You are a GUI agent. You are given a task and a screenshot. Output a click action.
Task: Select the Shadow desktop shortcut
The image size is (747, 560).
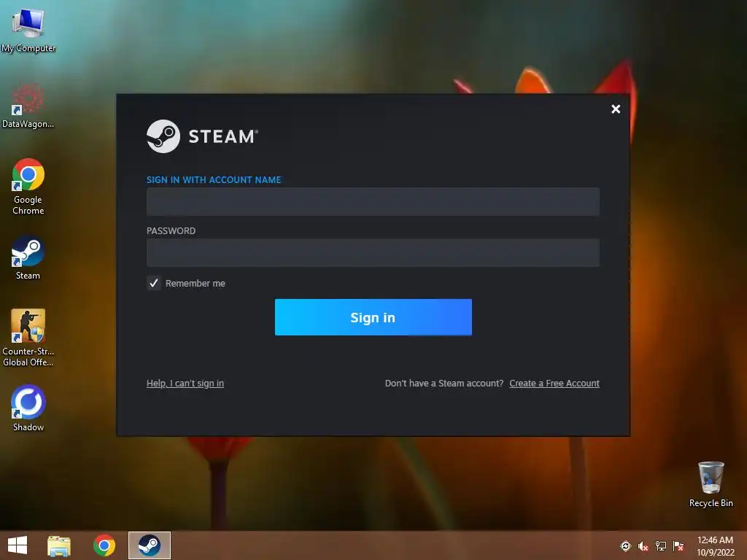coord(28,408)
